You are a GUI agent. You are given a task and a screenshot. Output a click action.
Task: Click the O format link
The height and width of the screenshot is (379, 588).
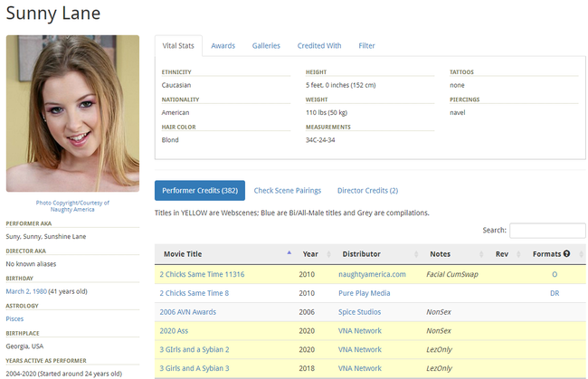point(555,274)
